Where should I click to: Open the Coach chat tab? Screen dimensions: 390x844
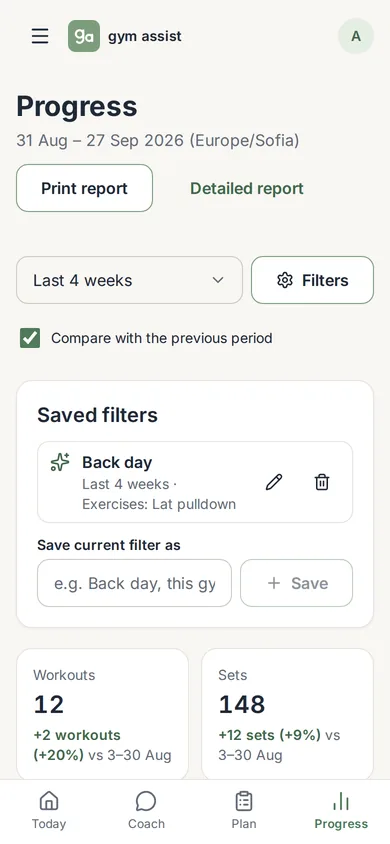146,811
